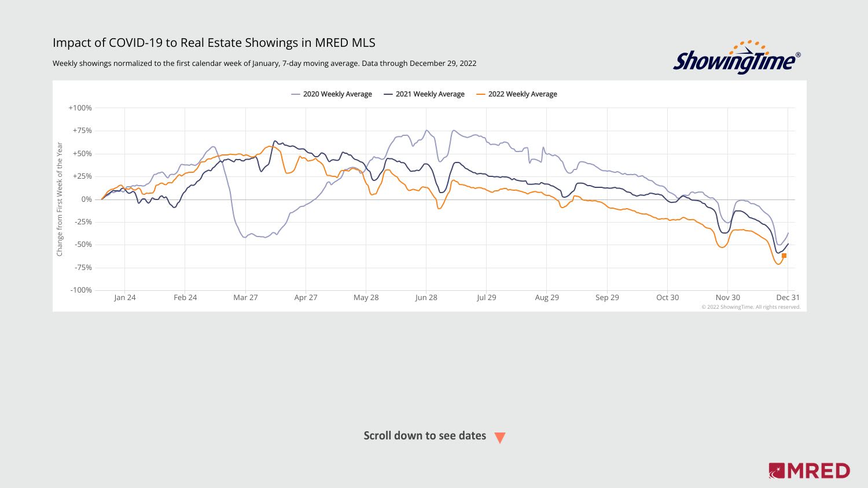Image resolution: width=868 pixels, height=488 pixels.
Task: Click the chart title about COVID-19 showings
Action: coord(214,43)
